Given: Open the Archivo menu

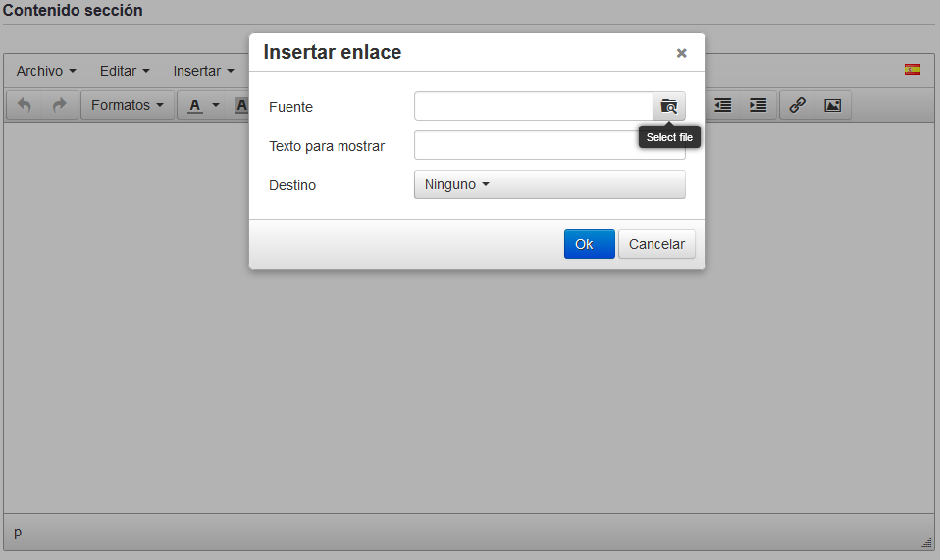Looking at the screenshot, I should coord(46,71).
